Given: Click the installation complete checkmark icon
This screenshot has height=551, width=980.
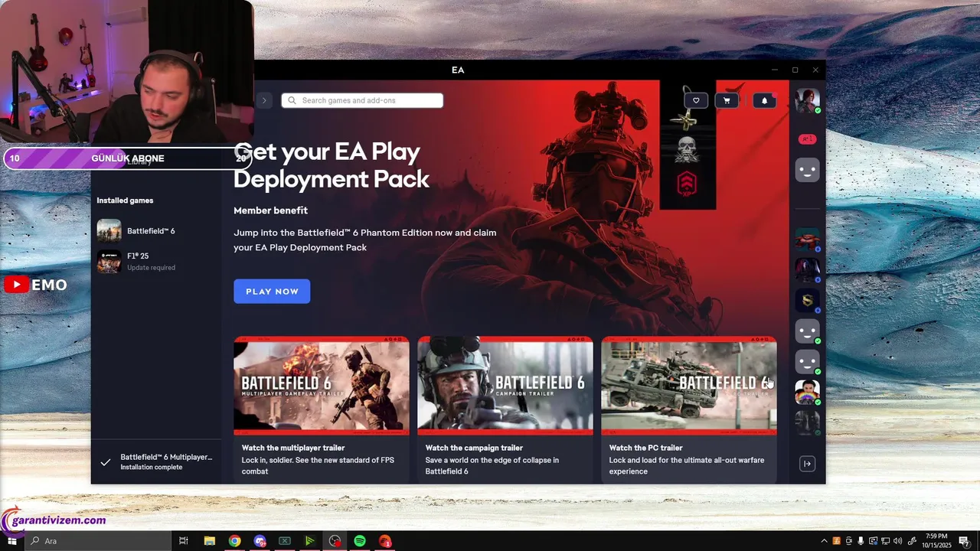Looking at the screenshot, I should tap(106, 461).
